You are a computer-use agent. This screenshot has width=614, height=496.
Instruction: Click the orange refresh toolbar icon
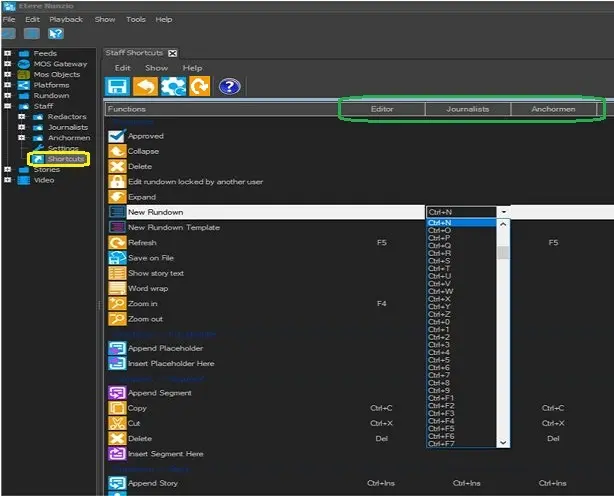[x=200, y=86]
